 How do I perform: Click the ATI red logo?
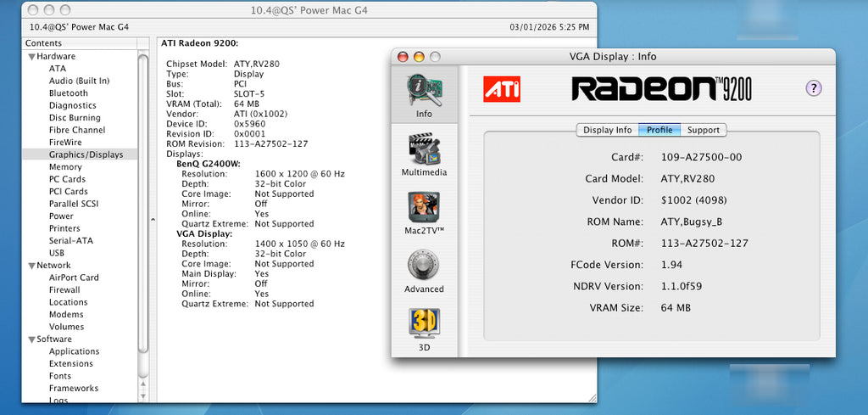point(502,88)
